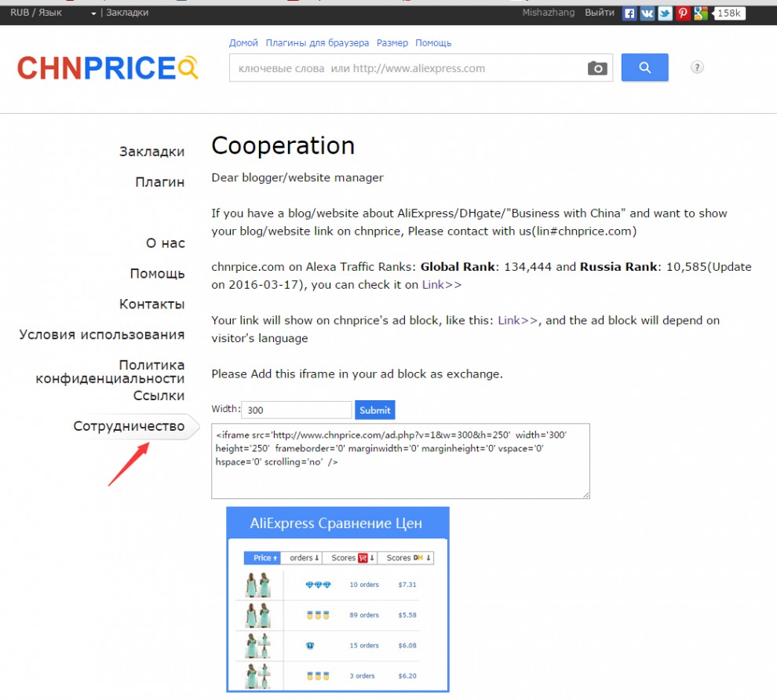Click Закладки in the top bar
Screen dimensions: 777x700
127,13
